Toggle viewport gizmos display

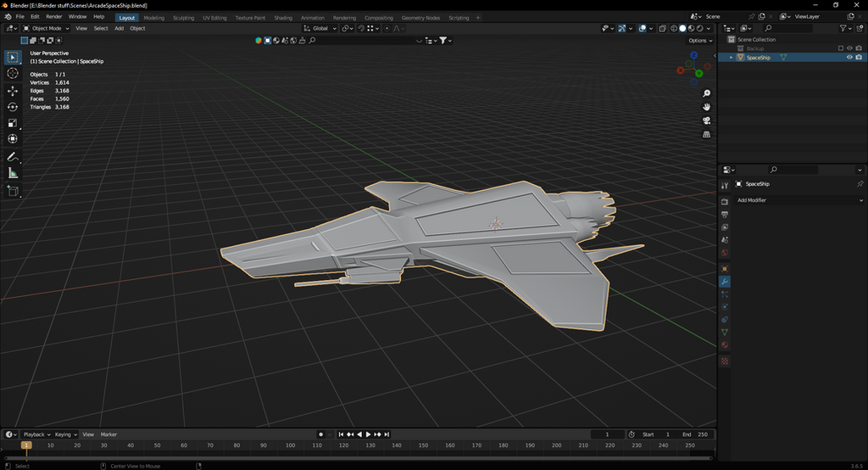coord(622,28)
